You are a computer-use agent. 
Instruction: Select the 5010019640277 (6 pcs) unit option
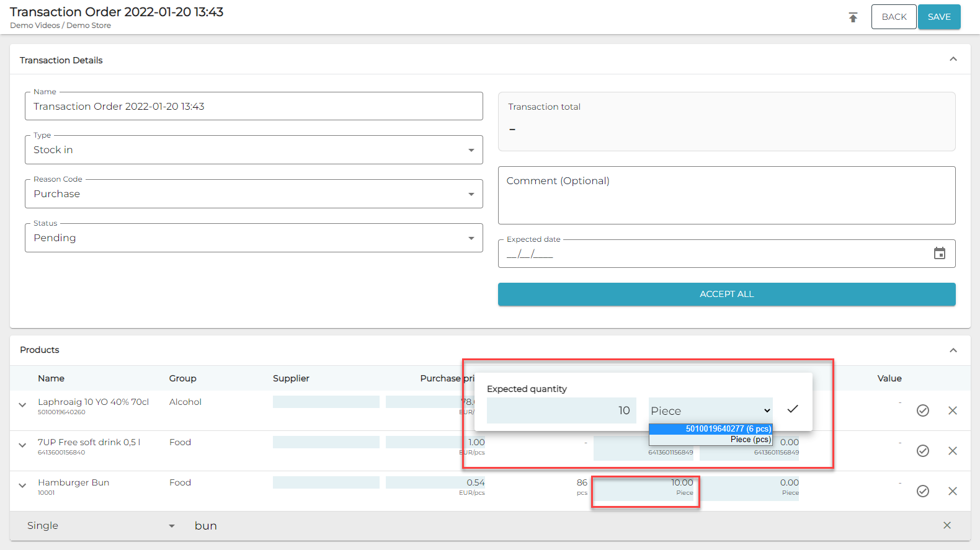pyautogui.click(x=711, y=428)
